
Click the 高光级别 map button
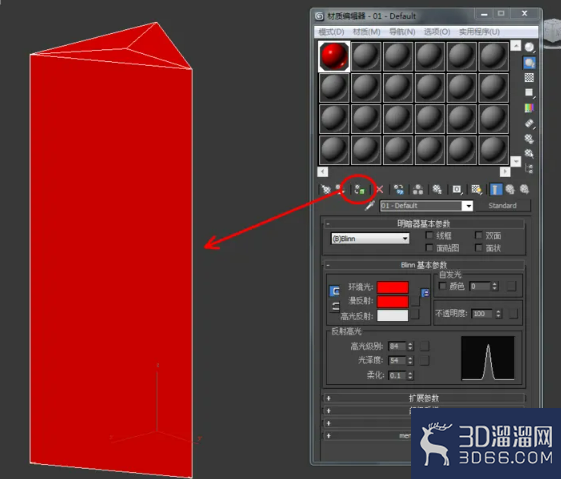(425, 346)
